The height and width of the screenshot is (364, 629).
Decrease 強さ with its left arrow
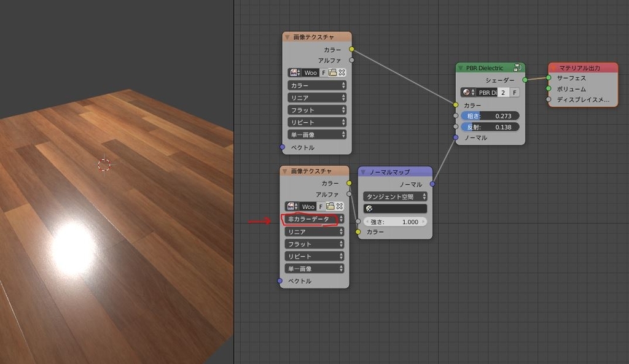367,222
